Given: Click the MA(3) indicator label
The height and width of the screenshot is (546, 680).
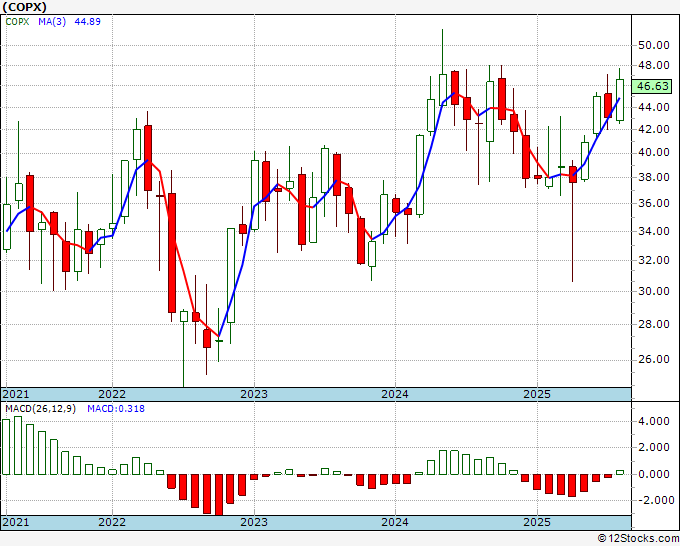Looking at the screenshot, I should 52,22.
